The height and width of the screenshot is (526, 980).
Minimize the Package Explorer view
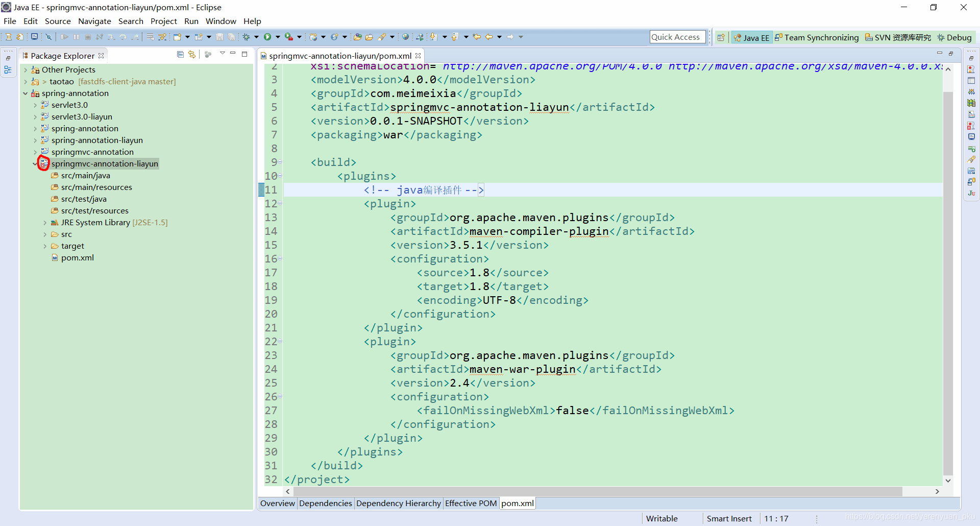(x=233, y=53)
